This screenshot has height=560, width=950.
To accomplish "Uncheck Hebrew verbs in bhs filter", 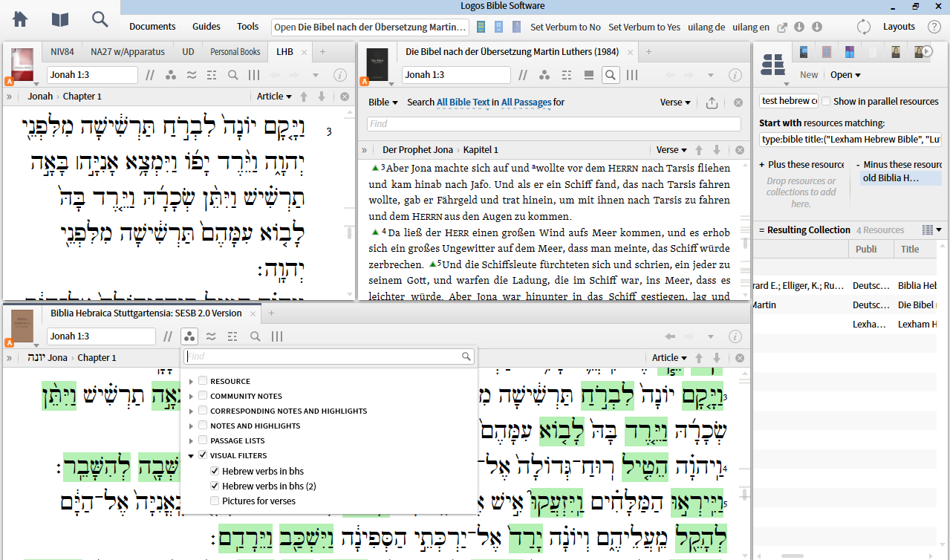I will [x=215, y=471].
